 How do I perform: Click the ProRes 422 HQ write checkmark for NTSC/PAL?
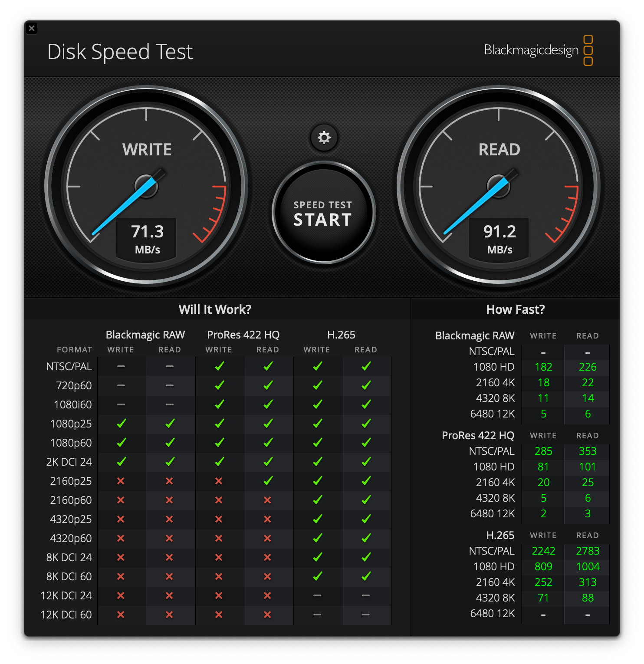click(219, 366)
